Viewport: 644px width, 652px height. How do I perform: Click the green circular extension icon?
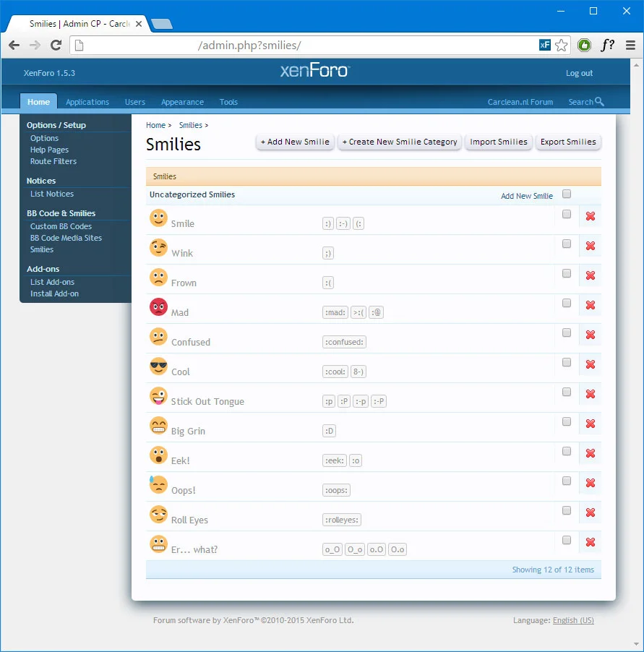coord(584,45)
